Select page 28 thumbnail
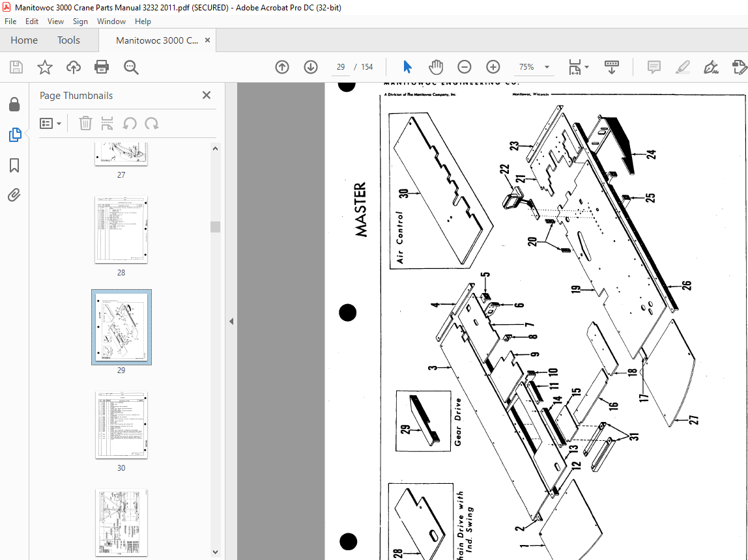 121,230
